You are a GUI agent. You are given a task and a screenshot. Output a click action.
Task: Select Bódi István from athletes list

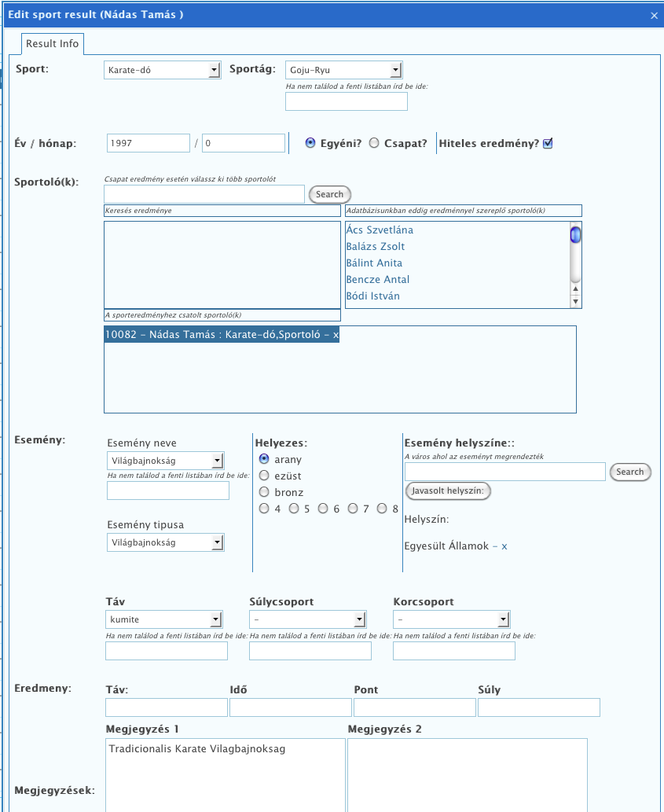[x=373, y=296]
